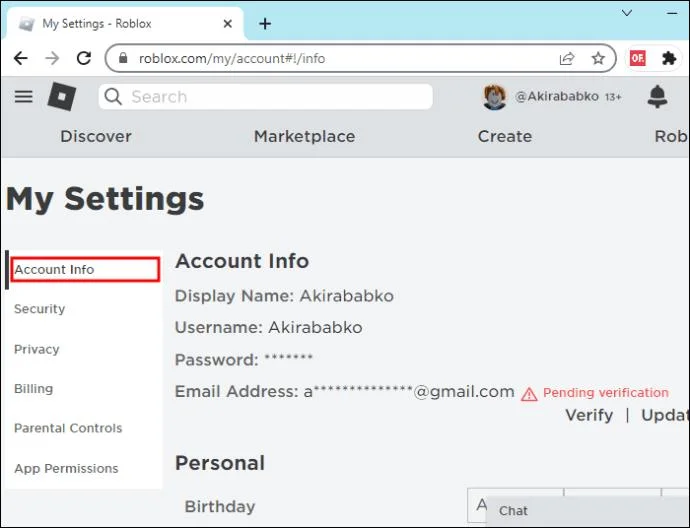
Task: Expand the tab search chevron
Action: [x=627, y=13]
